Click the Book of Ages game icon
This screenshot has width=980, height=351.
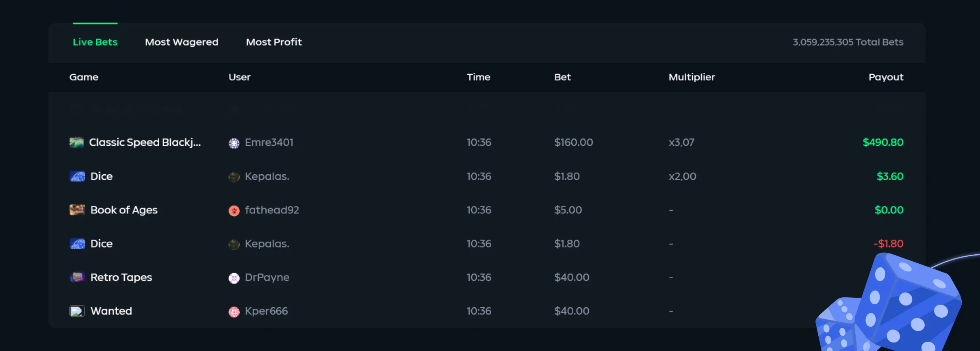click(x=77, y=210)
